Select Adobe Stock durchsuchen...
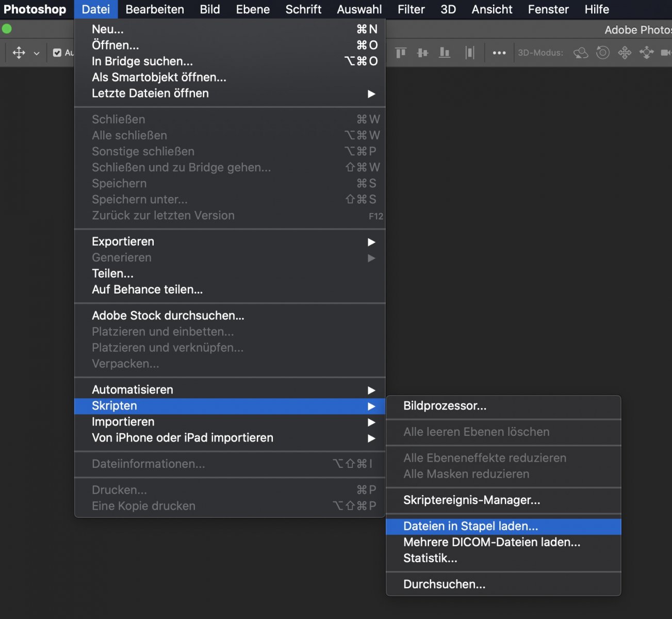Viewport: 672px width, 619px height. pyautogui.click(x=230, y=316)
